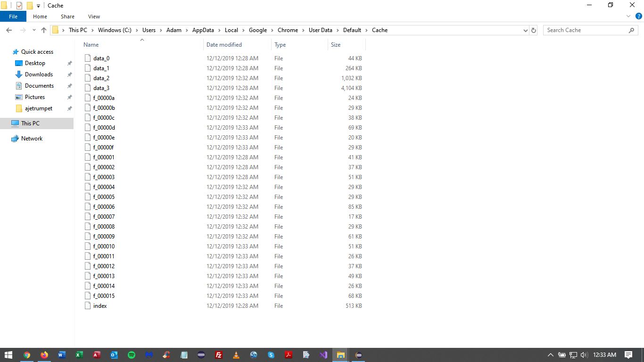Show hidden system tray icons
Image resolution: width=644 pixels, height=362 pixels.
[550, 355]
